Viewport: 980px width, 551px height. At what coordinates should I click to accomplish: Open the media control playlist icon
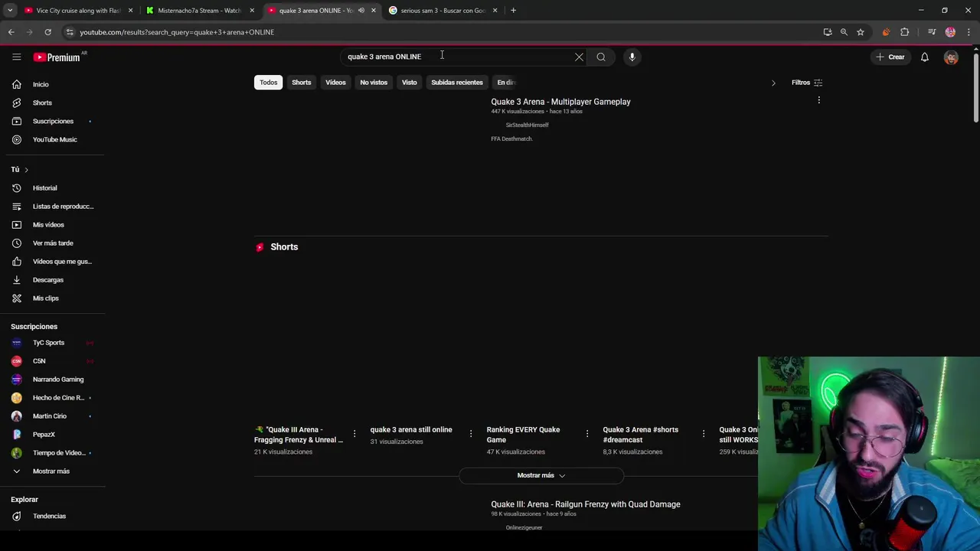932,32
